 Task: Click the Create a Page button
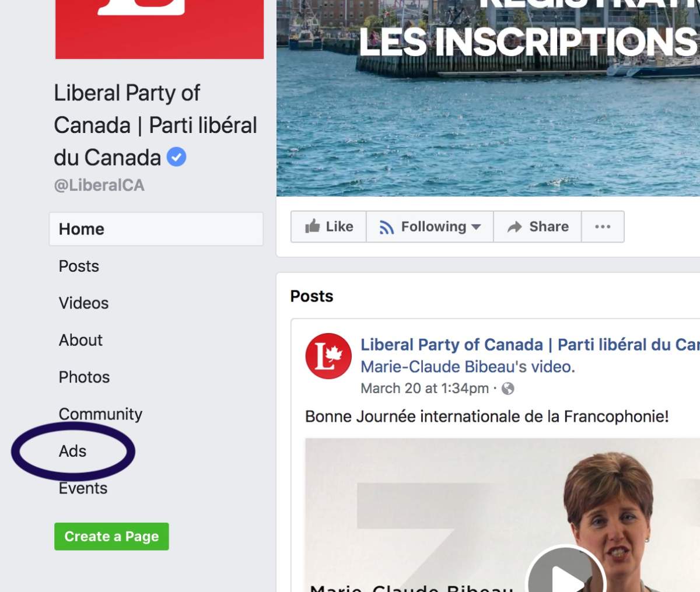111,536
